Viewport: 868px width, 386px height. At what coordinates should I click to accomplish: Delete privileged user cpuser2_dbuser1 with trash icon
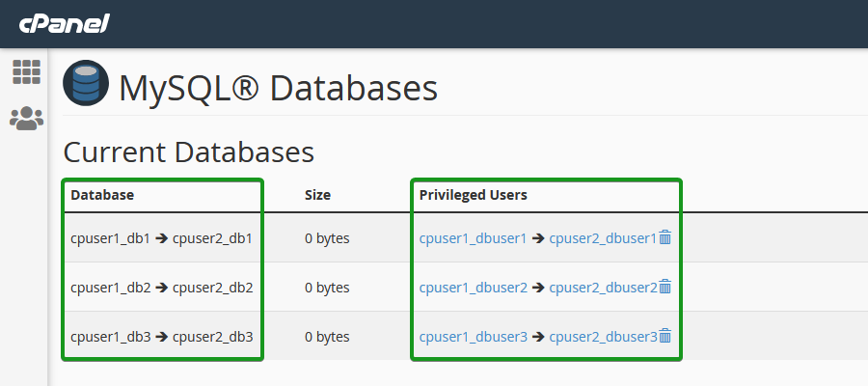(665, 238)
